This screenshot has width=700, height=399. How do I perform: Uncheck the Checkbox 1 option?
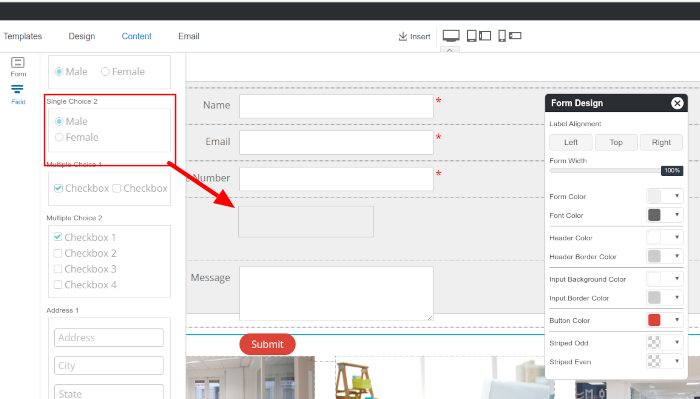(58, 237)
